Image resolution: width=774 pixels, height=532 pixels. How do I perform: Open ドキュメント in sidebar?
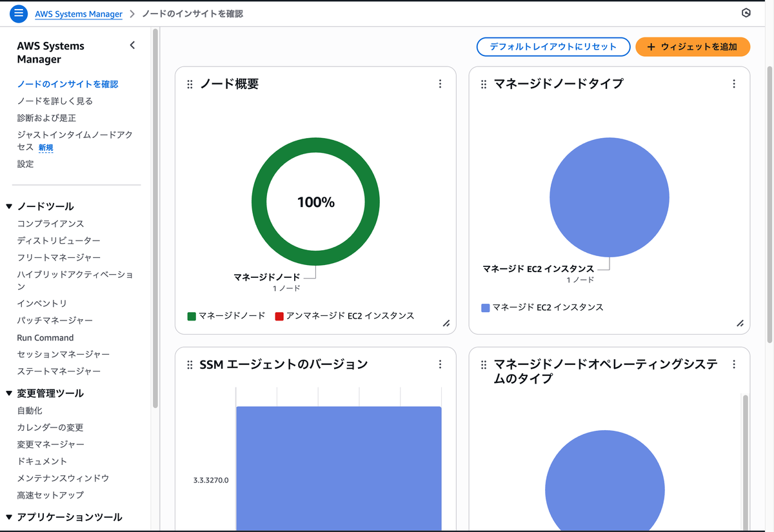pos(42,461)
